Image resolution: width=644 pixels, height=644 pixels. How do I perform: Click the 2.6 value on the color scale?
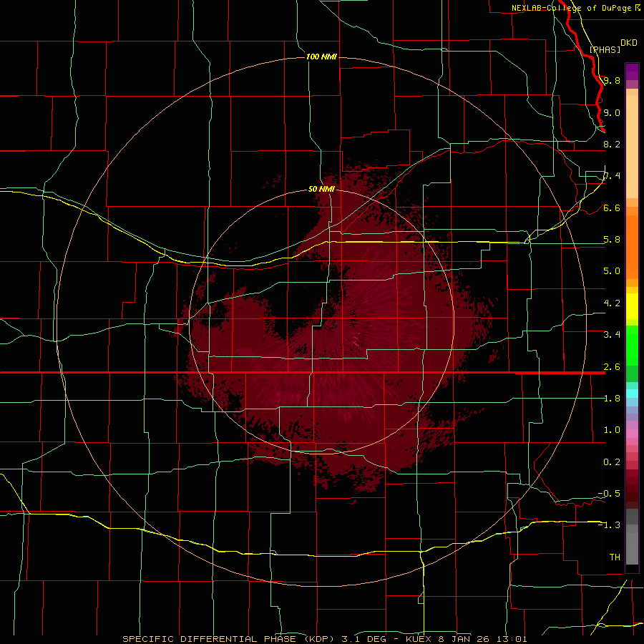tap(612, 367)
